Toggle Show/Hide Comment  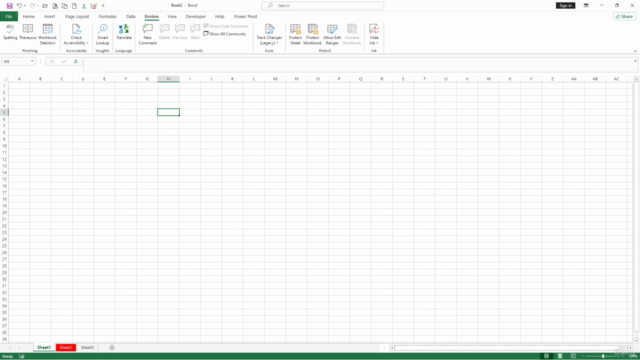pos(226,26)
